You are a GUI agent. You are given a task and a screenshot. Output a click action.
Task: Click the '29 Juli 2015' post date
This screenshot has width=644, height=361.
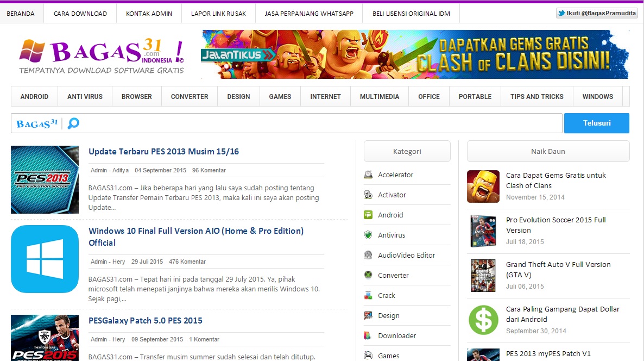147,262
